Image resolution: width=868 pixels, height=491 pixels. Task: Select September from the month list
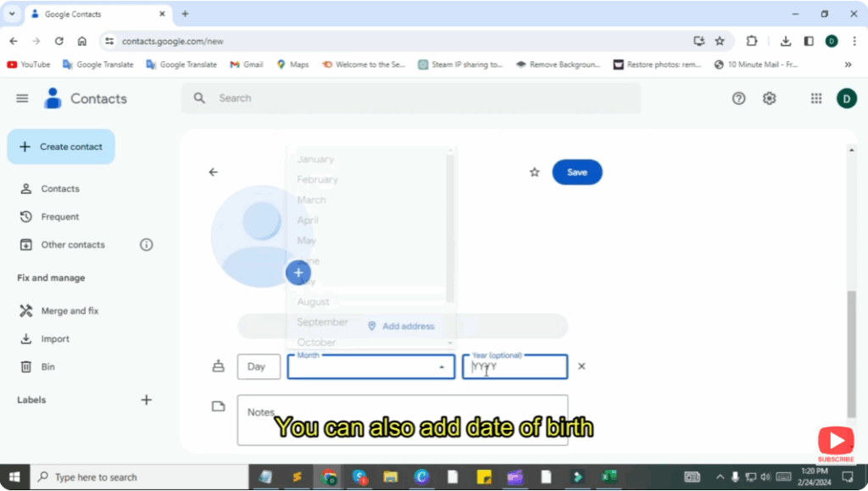(322, 321)
